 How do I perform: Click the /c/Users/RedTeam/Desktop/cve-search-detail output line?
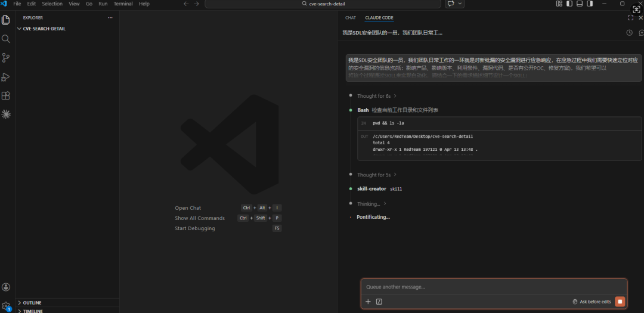coord(423,136)
